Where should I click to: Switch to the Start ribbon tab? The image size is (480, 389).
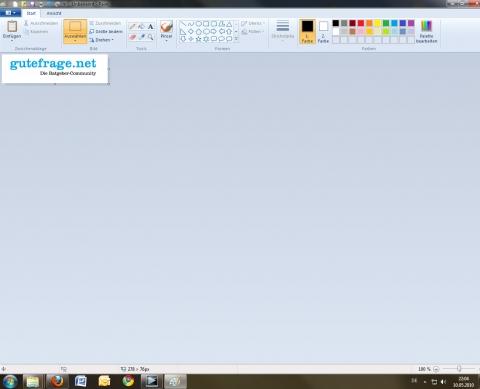pyautogui.click(x=31, y=13)
